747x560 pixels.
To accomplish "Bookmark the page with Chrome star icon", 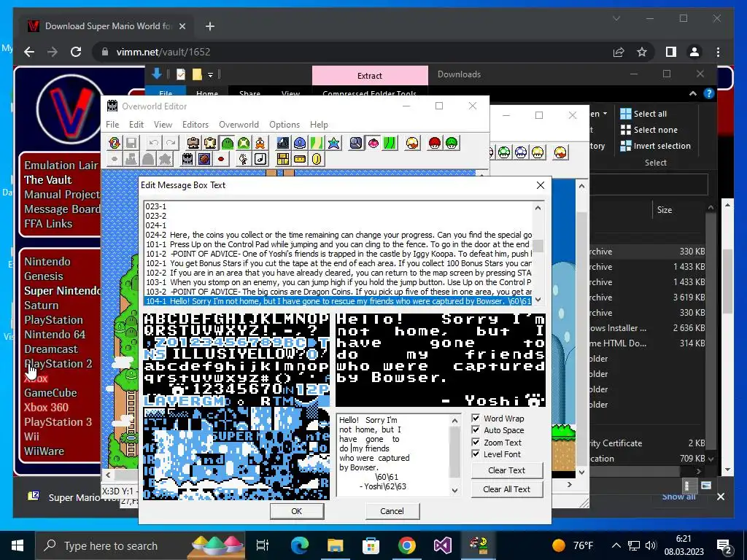I will (642, 52).
